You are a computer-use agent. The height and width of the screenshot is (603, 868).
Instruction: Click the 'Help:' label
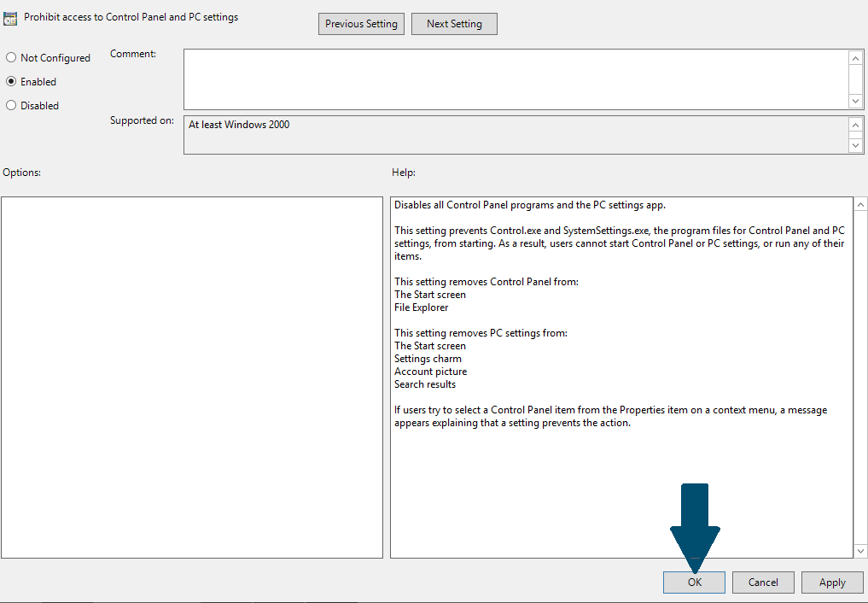[404, 173]
